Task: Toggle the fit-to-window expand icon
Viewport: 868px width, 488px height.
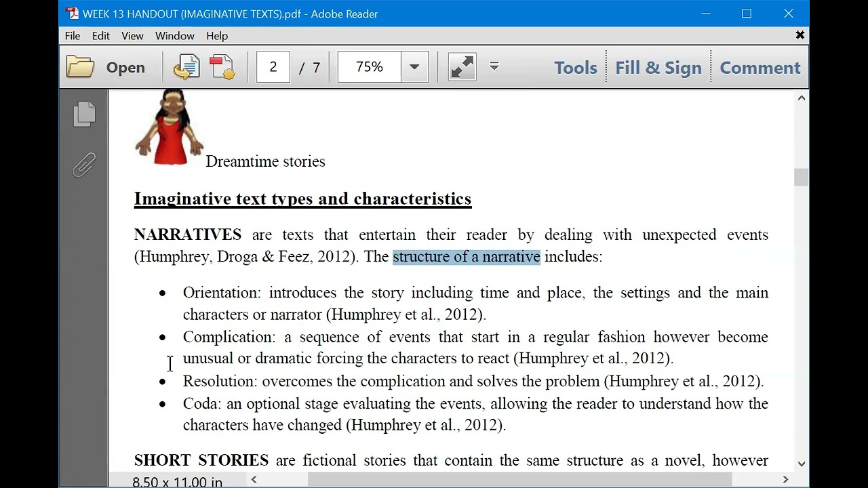Action: (462, 67)
